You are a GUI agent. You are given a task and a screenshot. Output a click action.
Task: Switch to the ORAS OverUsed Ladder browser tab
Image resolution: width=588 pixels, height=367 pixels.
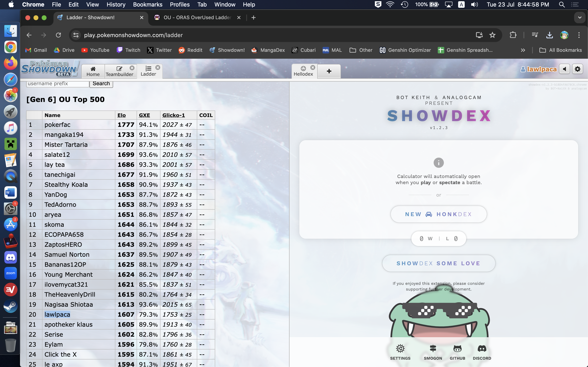pos(197,18)
